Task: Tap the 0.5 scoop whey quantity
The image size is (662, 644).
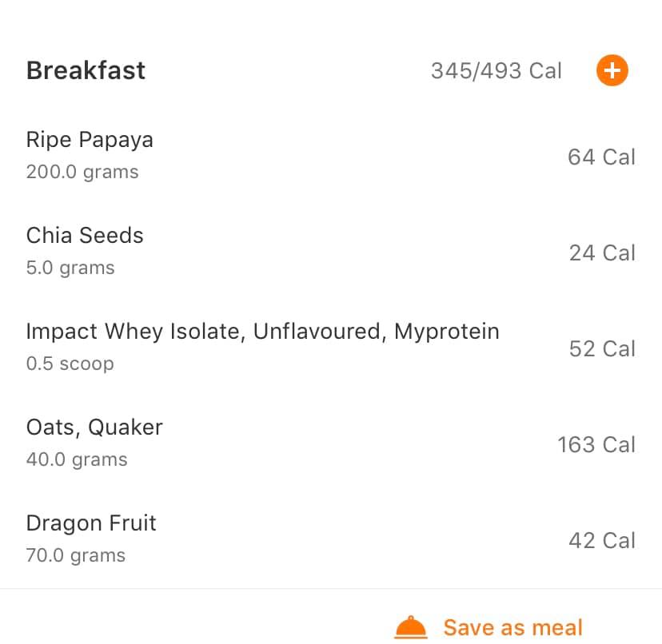Action: 70,364
